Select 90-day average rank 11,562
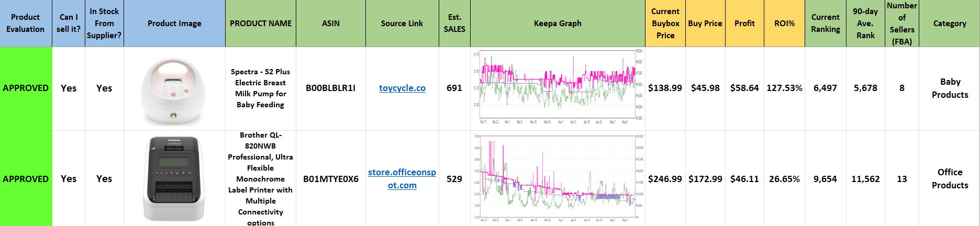Image resolution: width=980 pixels, height=226 pixels. point(865,178)
